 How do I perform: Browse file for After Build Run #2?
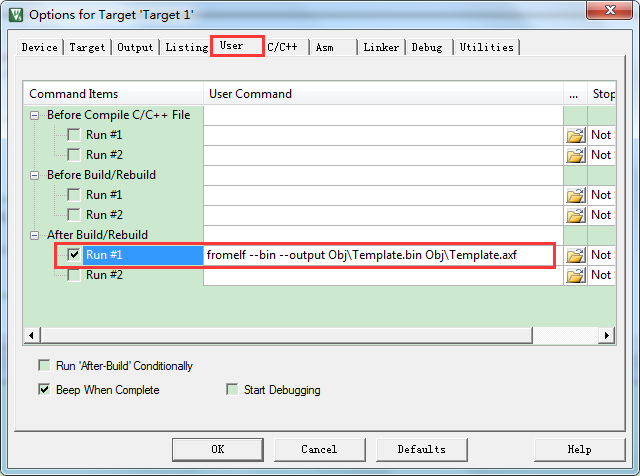[575, 275]
